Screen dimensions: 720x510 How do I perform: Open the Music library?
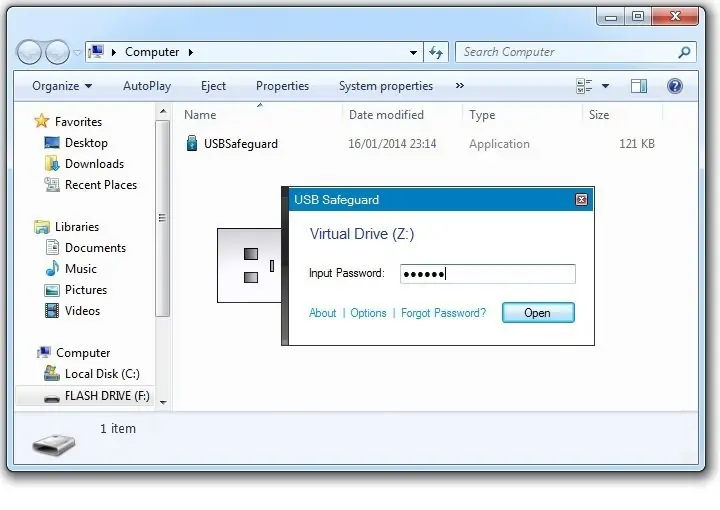(81, 269)
